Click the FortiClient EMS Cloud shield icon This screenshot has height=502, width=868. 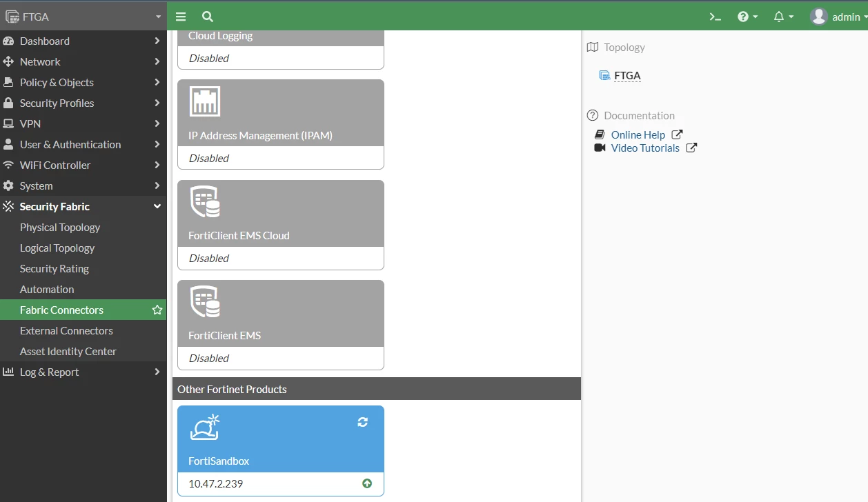point(205,203)
